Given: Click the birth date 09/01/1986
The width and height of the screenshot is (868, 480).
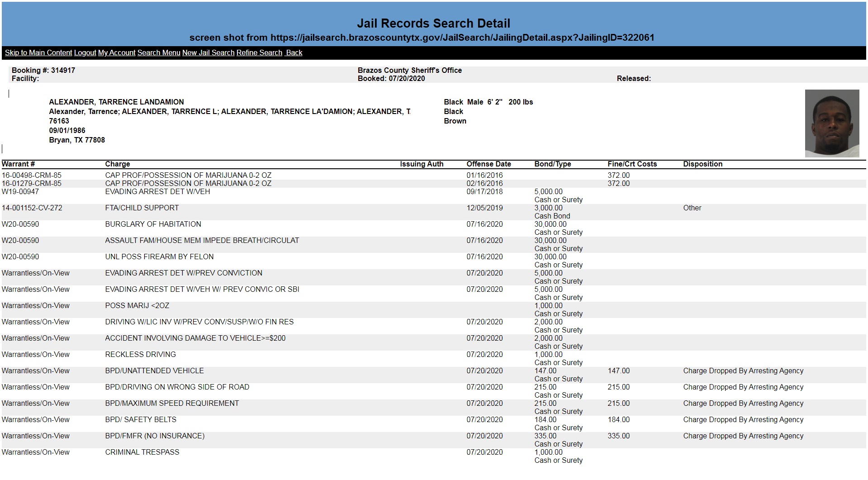Looking at the screenshot, I should (x=67, y=130).
